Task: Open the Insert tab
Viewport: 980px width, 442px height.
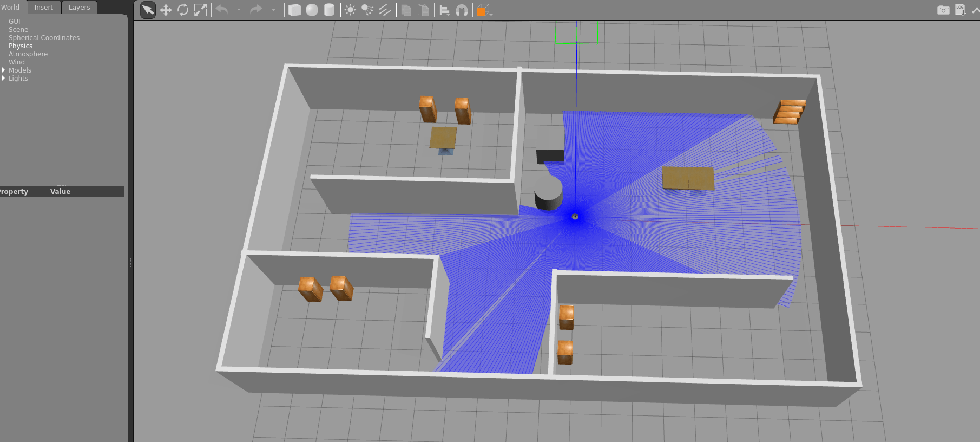Action: click(44, 8)
